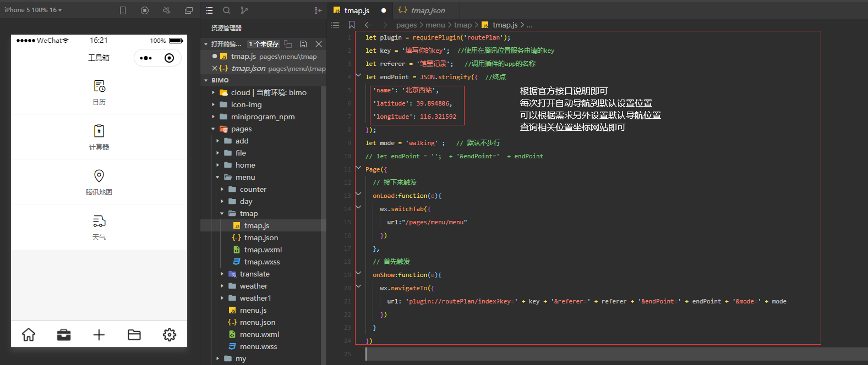Screen dimensions: 868x365
Task: Click the 资源管理器 panel title
Action: click(226, 27)
